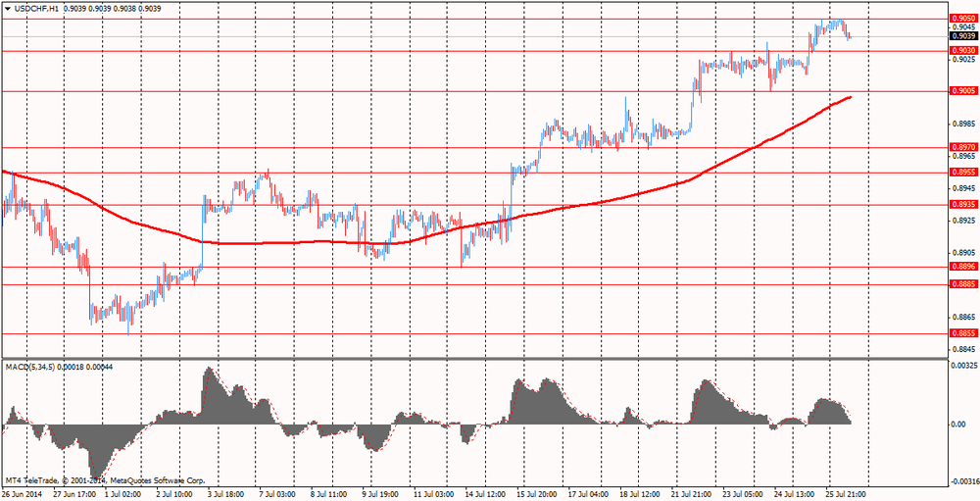
Task: Click the 25 Jul 21:00 time label
Action: [846, 495]
